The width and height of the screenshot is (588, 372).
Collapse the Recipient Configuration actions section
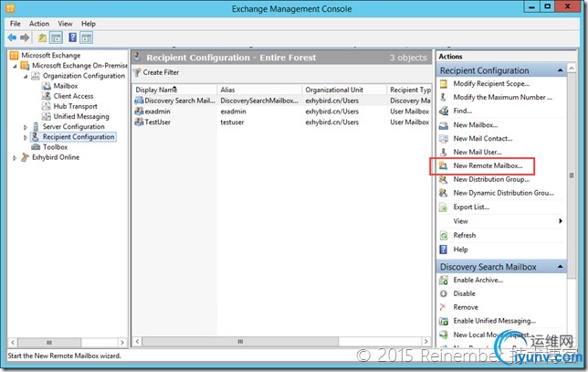pos(560,70)
